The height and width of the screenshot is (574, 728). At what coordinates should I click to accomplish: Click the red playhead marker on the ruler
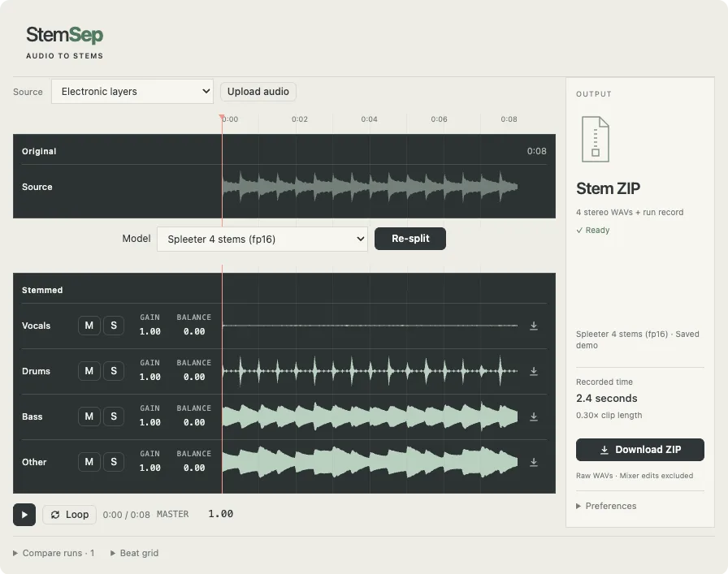222,117
